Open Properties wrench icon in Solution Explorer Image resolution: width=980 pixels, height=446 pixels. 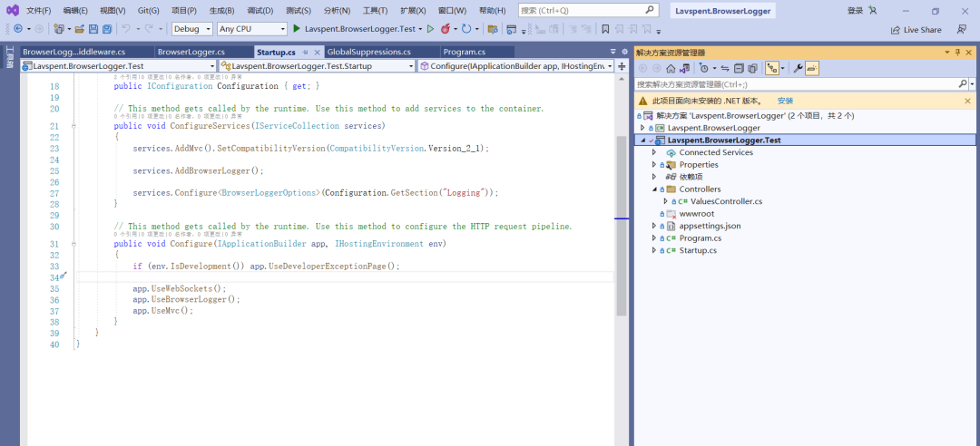pyautogui.click(x=799, y=68)
